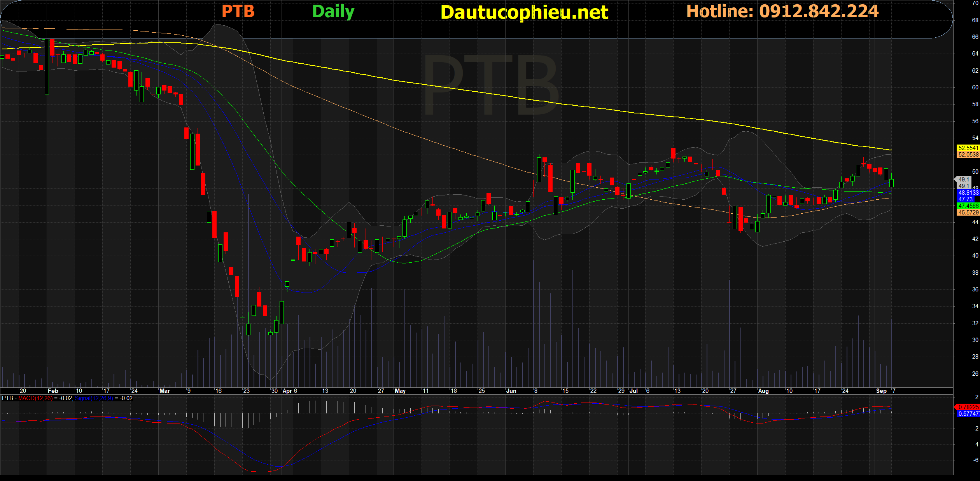This screenshot has height=481, width=980.
Task: Click the blue Signal(12,26,9) indicator label
Action: (94, 398)
